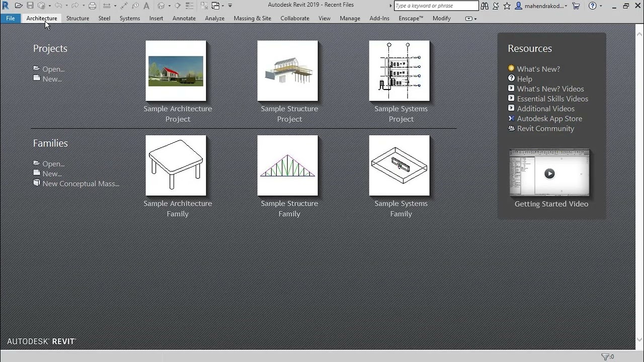Click the Communication Center satellite icon

496,6
